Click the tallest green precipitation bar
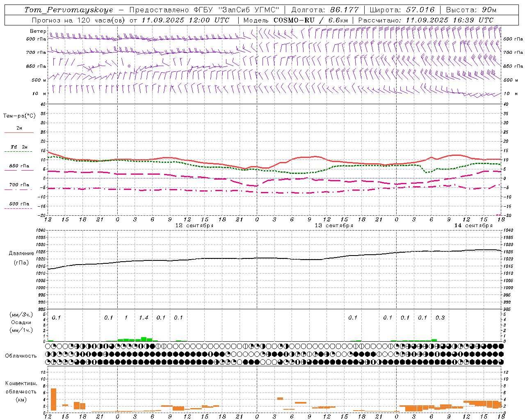This screenshot has width=525, height=420. [144, 339]
